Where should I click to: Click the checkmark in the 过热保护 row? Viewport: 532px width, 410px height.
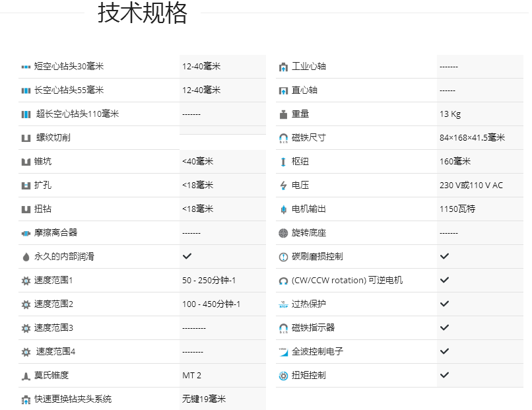pyautogui.click(x=444, y=304)
